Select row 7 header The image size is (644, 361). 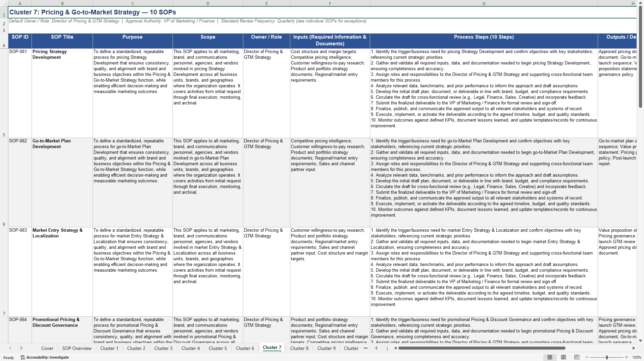tap(4, 272)
